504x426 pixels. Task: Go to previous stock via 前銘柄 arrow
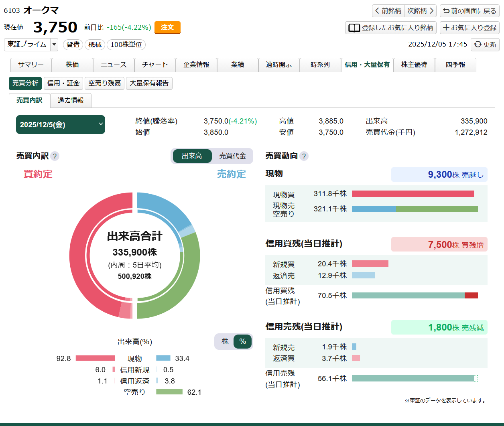(388, 11)
